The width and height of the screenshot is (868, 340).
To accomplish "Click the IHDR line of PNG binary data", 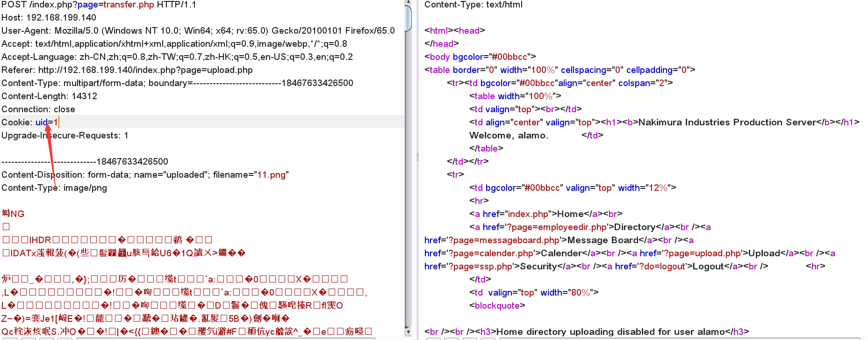I will pos(108,240).
